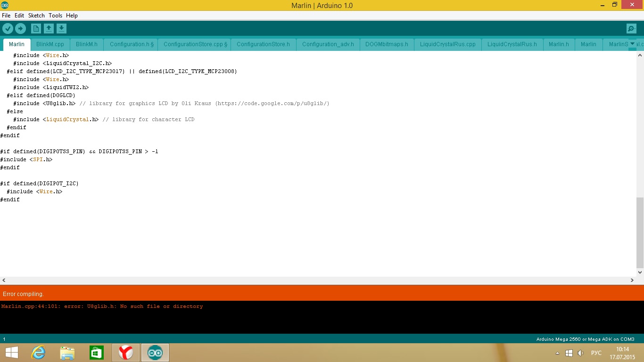Image resolution: width=644 pixels, height=362 pixels.
Task: Click the line '#include <LiquidTWI2.h>'
Action: tap(51, 87)
